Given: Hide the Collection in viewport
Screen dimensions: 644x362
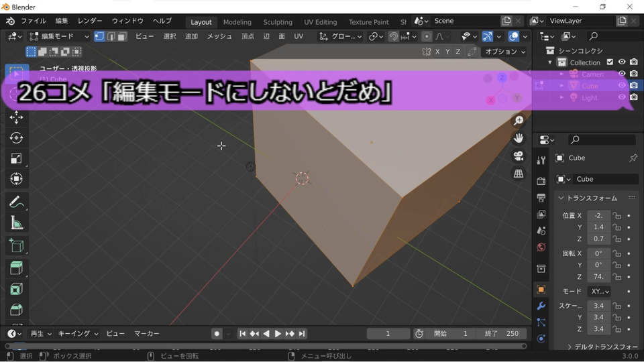Looking at the screenshot, I should 622,62.
